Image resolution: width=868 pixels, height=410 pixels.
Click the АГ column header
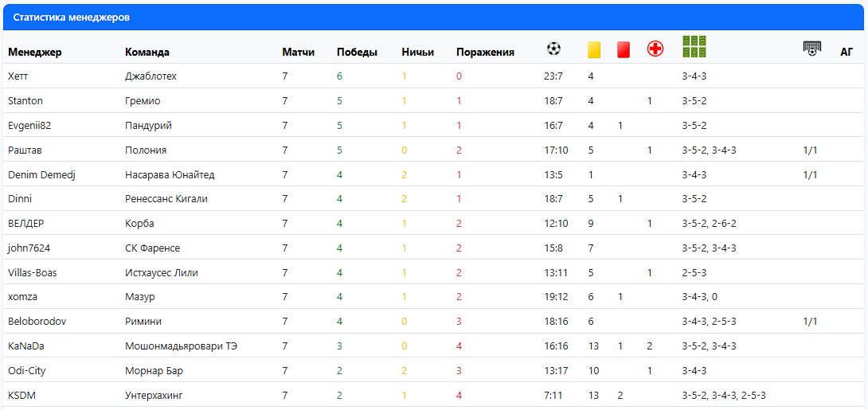click(x=846, y=53)
